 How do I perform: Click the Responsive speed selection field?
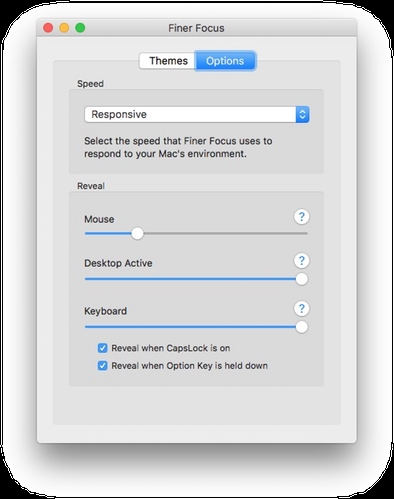pos(197,114)
